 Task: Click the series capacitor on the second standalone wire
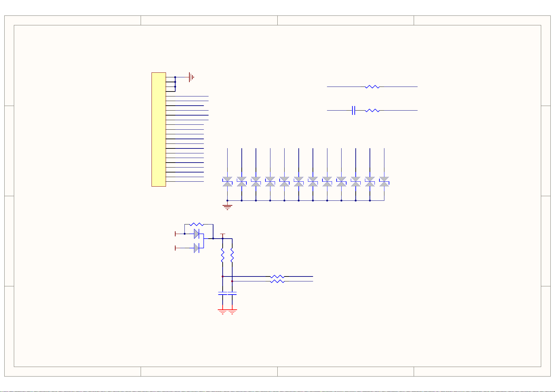[353, 111]
